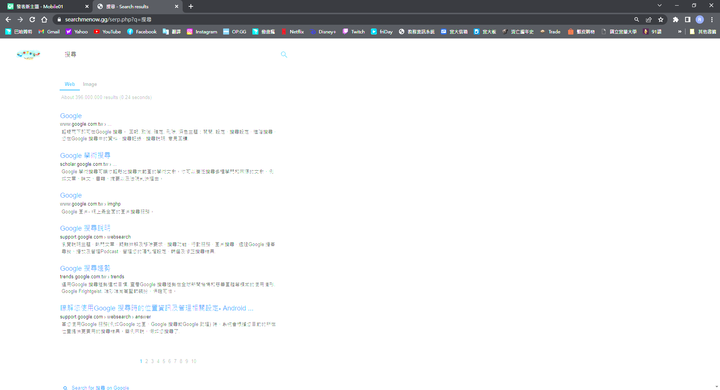
Task: Open the Chrome profile avatar
Action: coord(700,20)
